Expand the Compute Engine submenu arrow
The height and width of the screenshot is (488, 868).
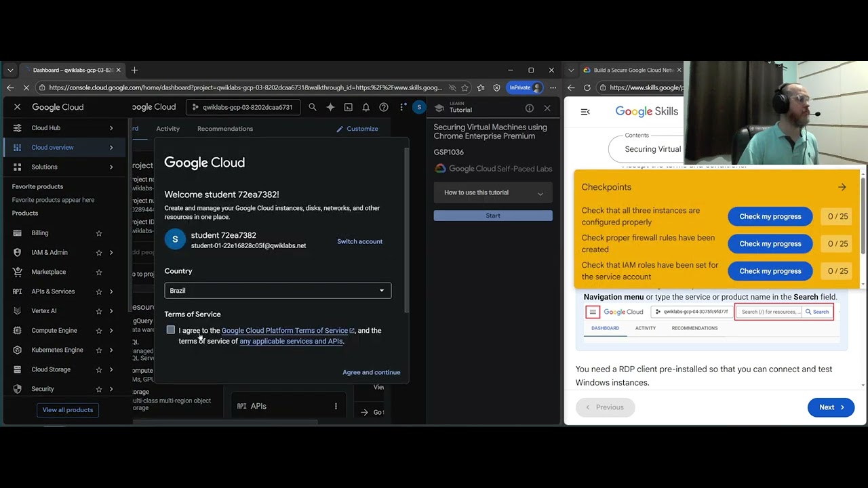(111, 331)
